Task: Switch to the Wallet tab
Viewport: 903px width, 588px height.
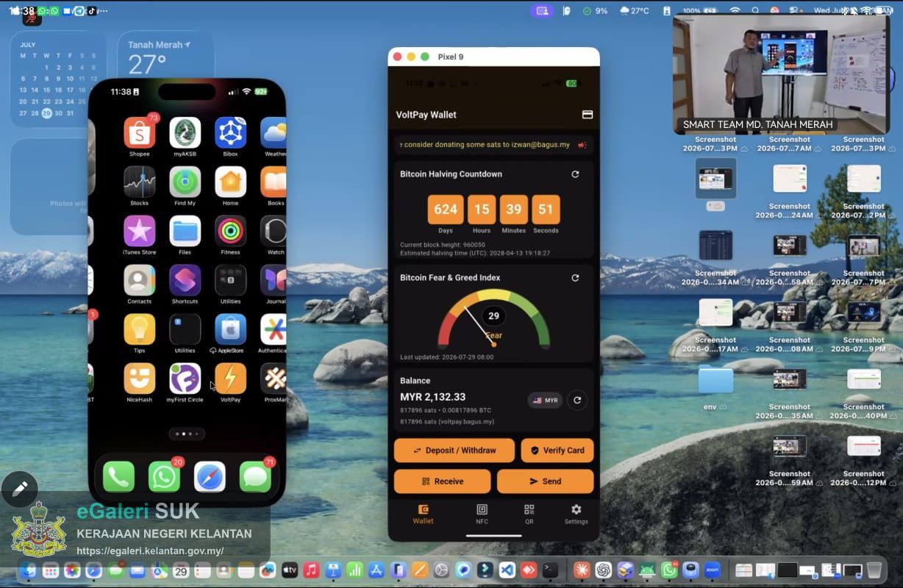Action: (423, 514)
